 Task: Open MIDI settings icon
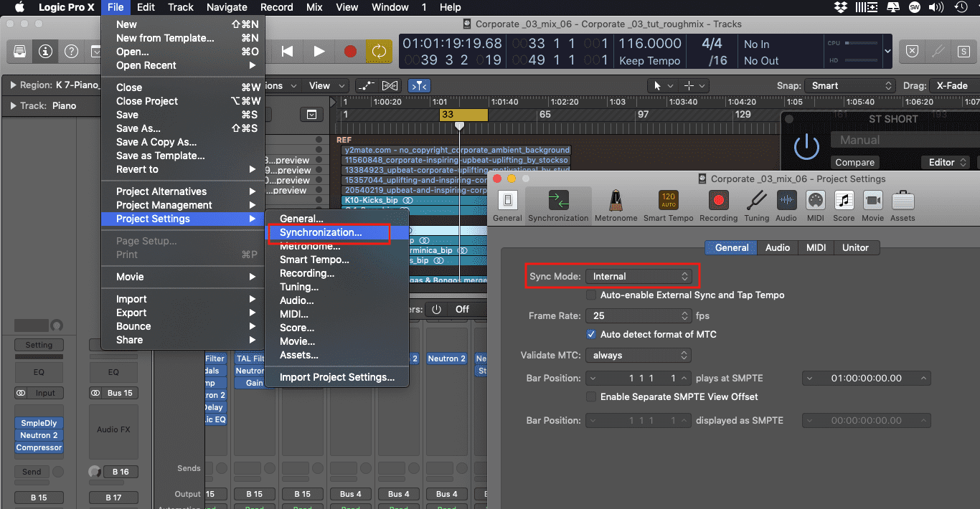point(816,205)
